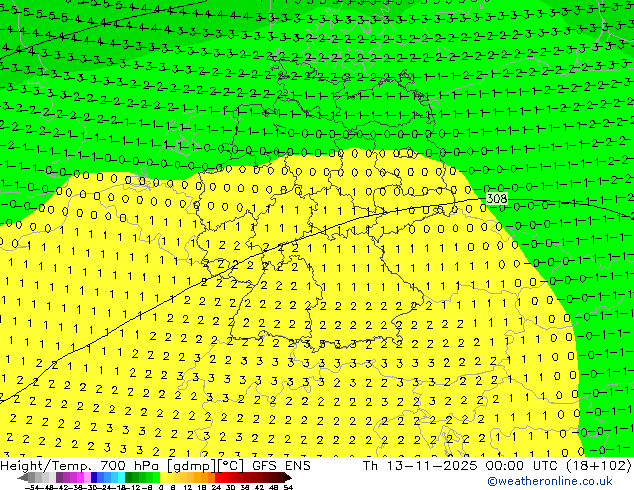Pick the yellow swatch right of 0 in legend
The width and height of the screenshot is (634, 490).
[x=163, y=477]
